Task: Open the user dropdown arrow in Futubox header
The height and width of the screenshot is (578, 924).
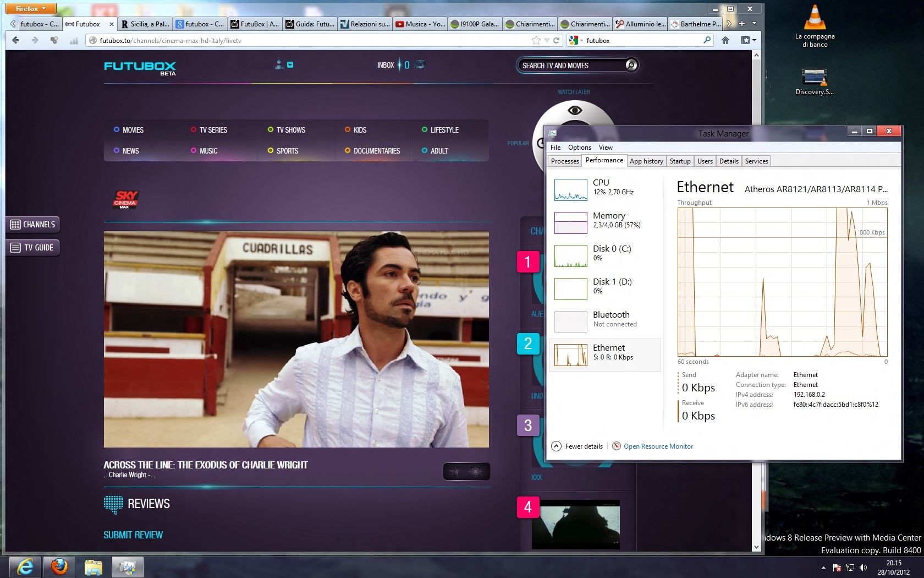Action: [290, 64]
